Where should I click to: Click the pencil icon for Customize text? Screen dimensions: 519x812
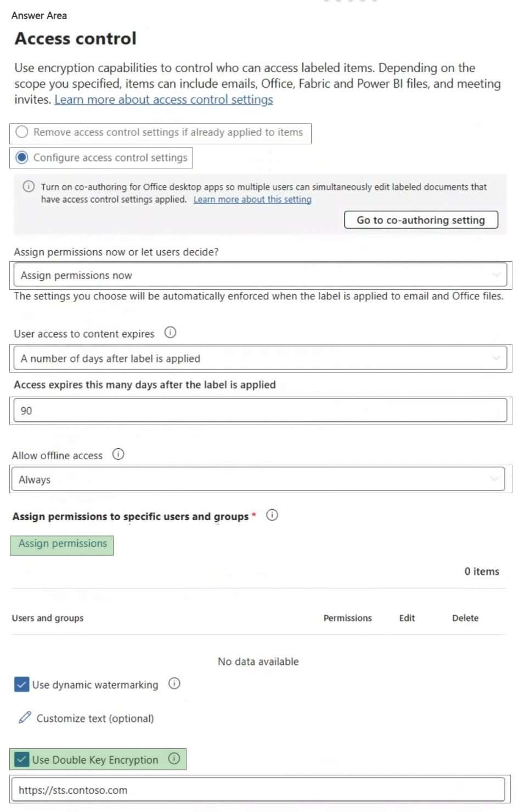pyautogui.click(x=25, y=718)
